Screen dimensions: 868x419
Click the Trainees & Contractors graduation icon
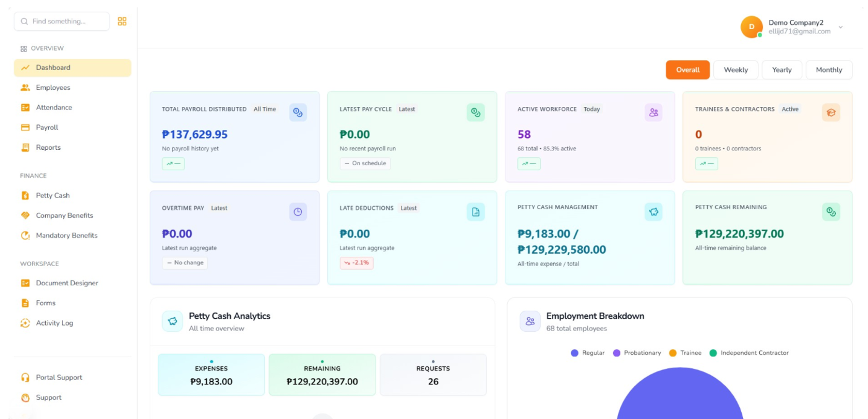pyautogui.click(x=831, y=112)
